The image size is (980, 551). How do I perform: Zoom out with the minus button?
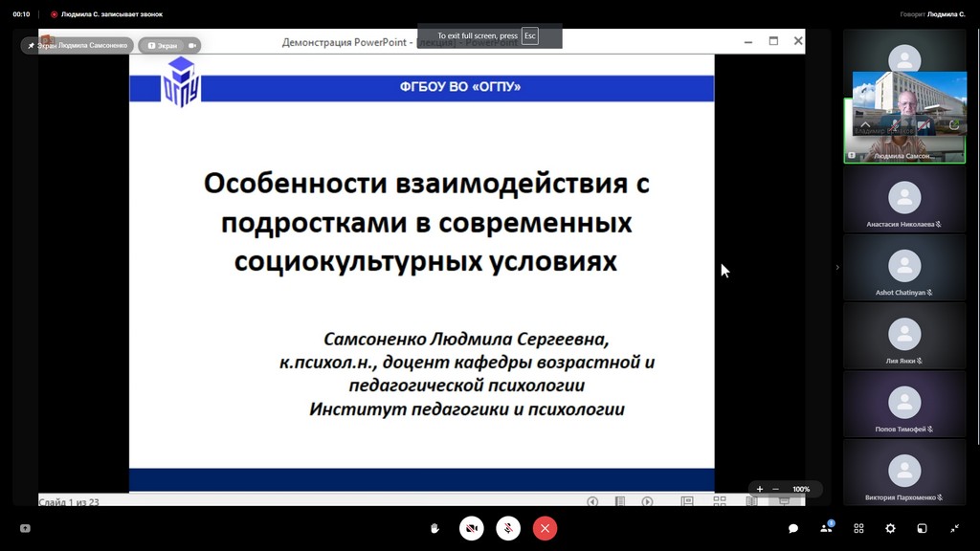(x=775, y=489)
